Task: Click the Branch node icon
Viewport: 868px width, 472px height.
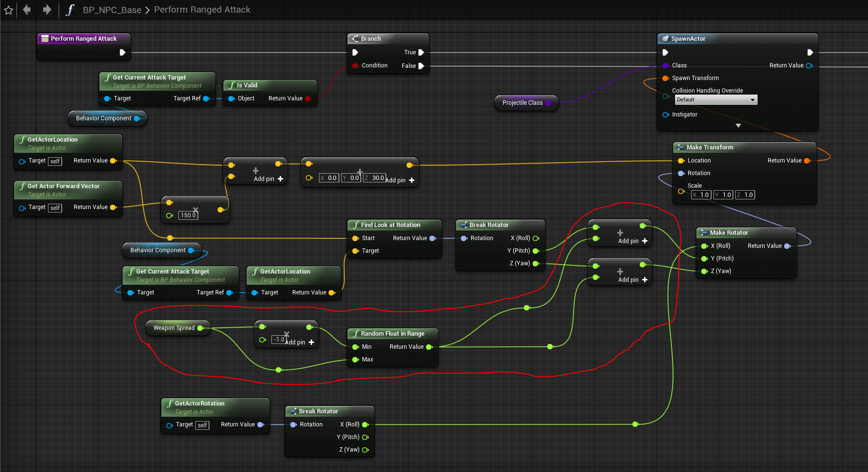Action: (x=355, y=39)
